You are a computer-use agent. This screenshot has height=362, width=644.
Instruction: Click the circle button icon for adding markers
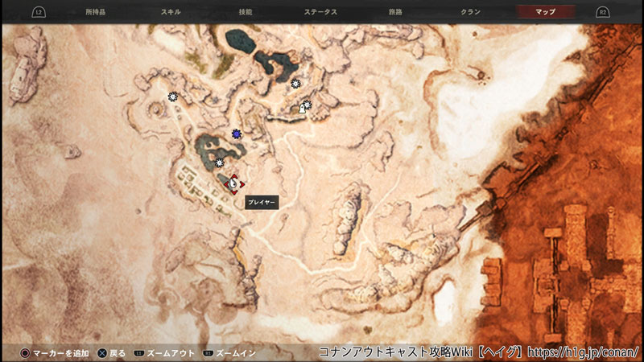[25, 352]
